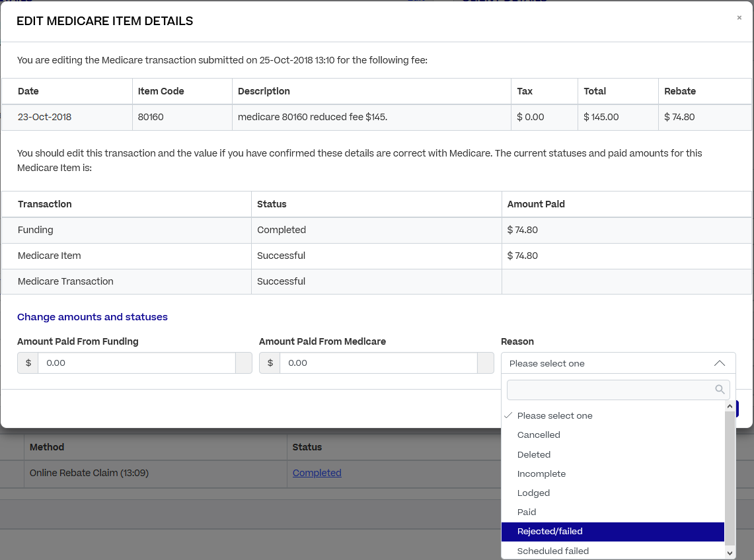This screenshot has width=754, height=560.
Task: Select Deleted as the transaction reason
Action: (x=534, y=454)
